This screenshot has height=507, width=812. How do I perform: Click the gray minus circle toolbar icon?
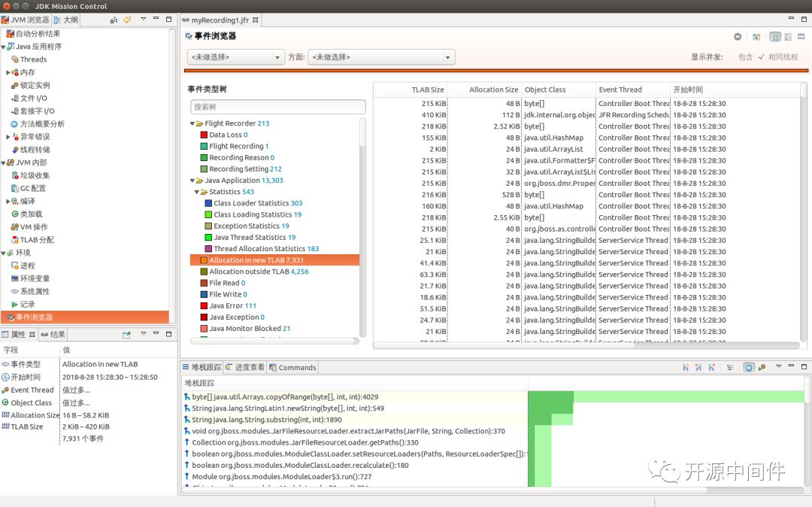[x=738, y=37]
